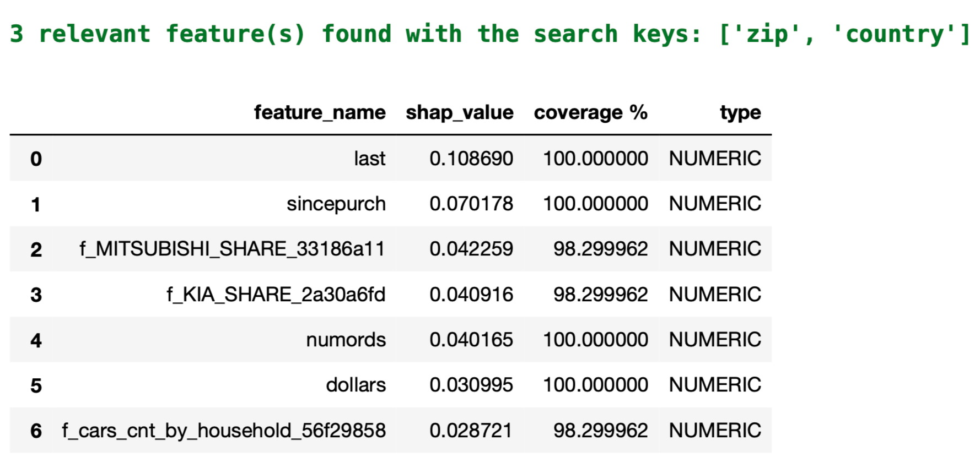Image resolution: width=980 pixels, height=457 pixels.
Task: Click the green search keys message text
Action: tap(489, 34)
